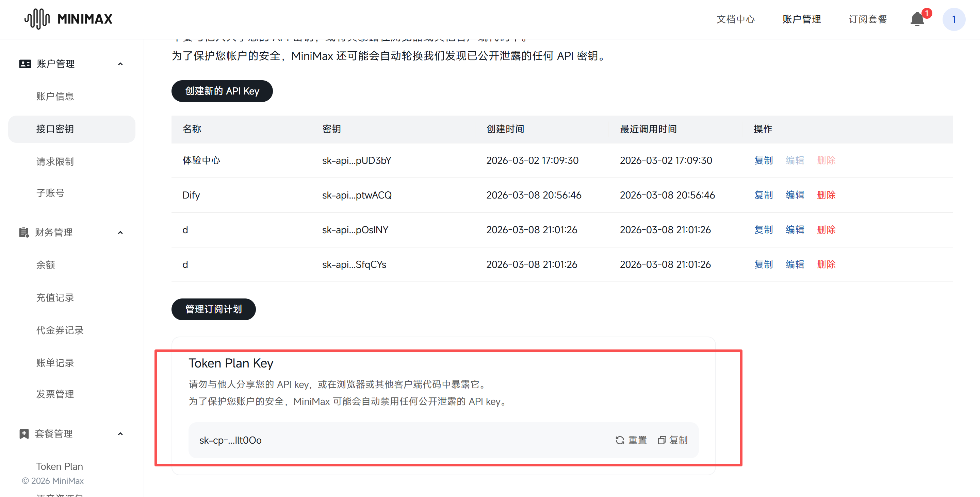980x497 pixels.
Task: Click the 密钥 column header
Action: click(331, 129)
